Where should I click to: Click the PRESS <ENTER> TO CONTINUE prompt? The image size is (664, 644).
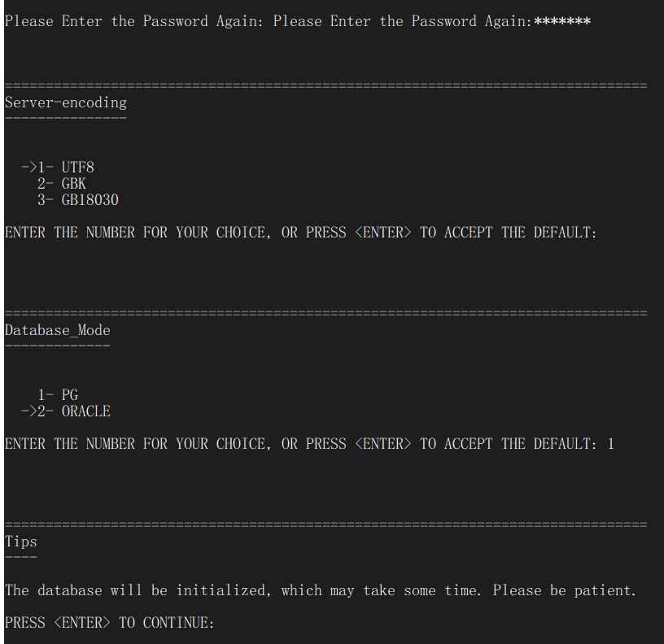[x=109, y=623]
